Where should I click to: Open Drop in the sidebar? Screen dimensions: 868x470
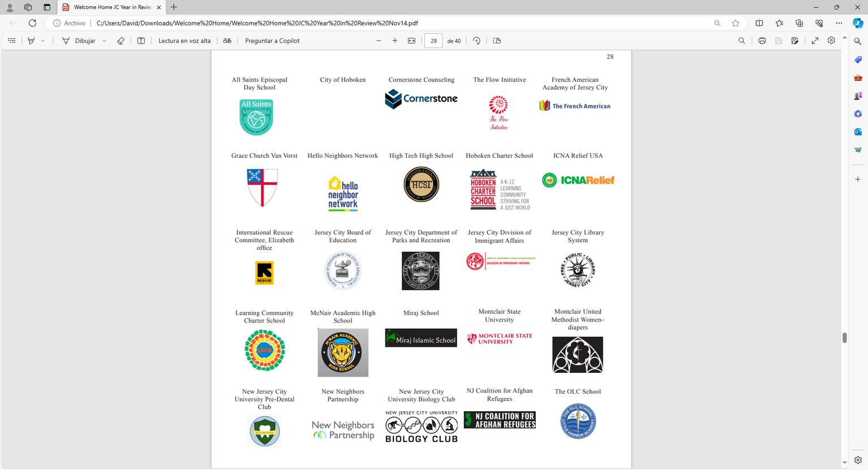click(x=858, y=150)
